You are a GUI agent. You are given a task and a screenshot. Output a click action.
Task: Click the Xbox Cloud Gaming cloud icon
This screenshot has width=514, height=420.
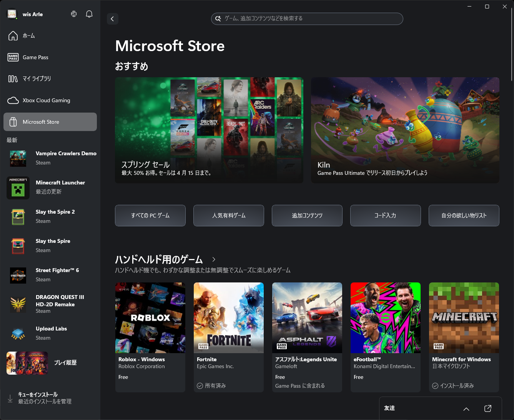[x=13, y=100]
